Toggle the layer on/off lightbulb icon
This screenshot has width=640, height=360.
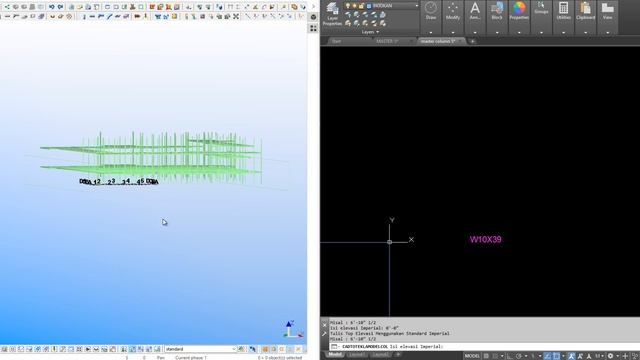(x=348, y=6)
